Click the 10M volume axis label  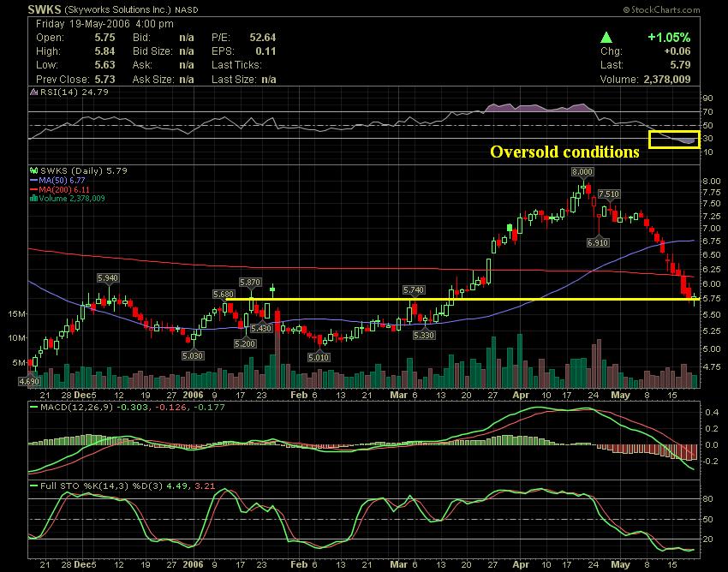tap(17, 338)
